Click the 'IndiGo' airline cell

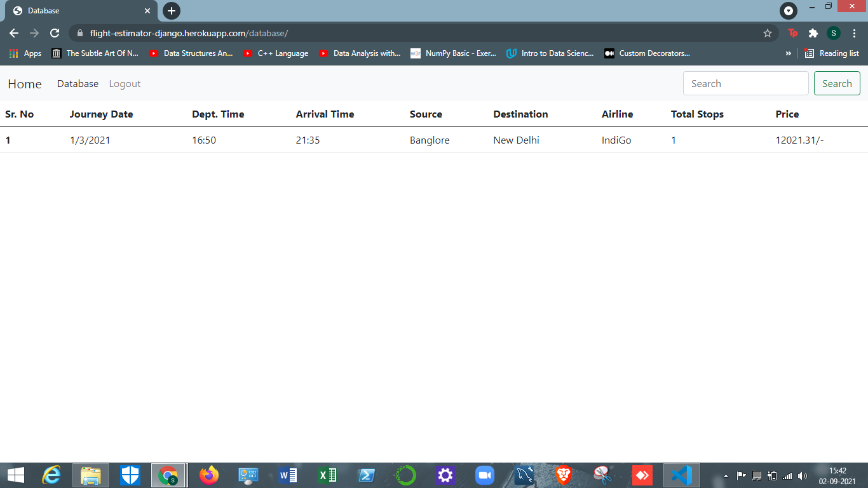[x=616, y=140]
